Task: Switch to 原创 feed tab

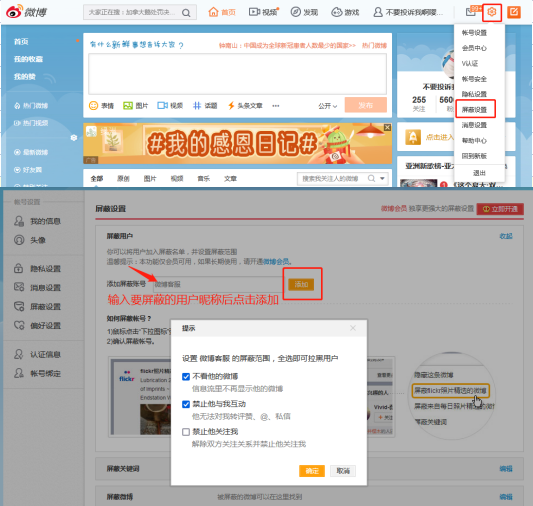Action: pyautogui.click(x=123, y=179)
